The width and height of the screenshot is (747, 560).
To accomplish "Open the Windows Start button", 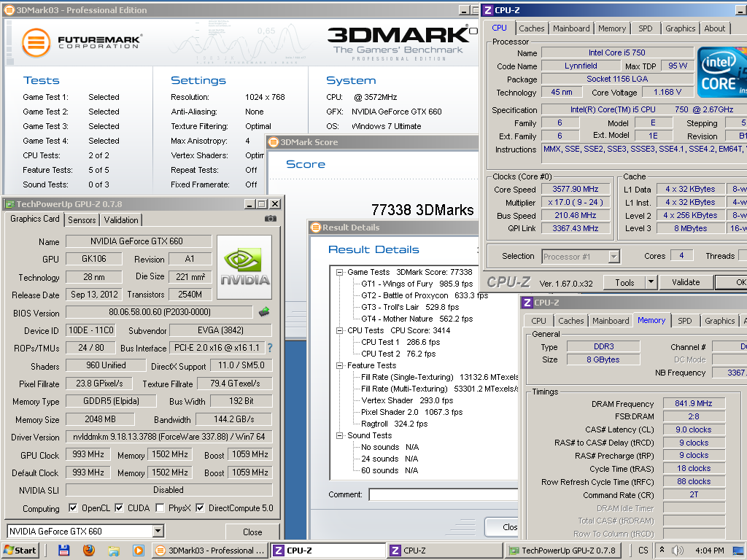I will point(20,551).
